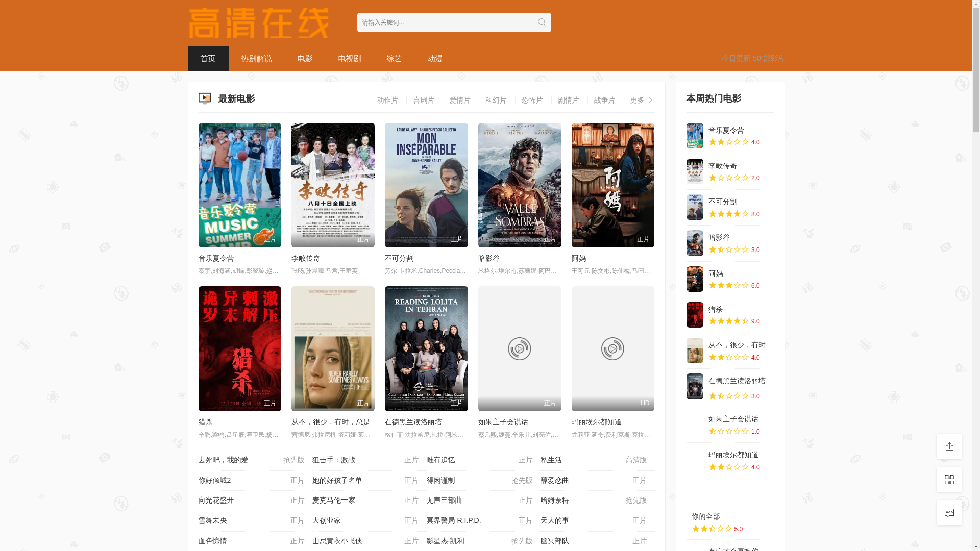Click play placeholder icon for 玛丽埃尔都知道
The image size is (980, 551).
[612, 349]
